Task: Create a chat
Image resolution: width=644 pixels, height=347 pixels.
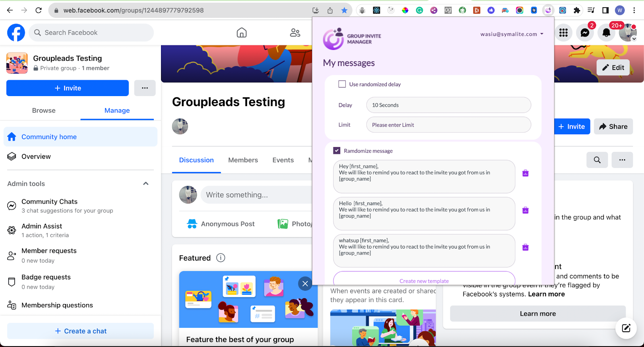Action: coord(80,331)
